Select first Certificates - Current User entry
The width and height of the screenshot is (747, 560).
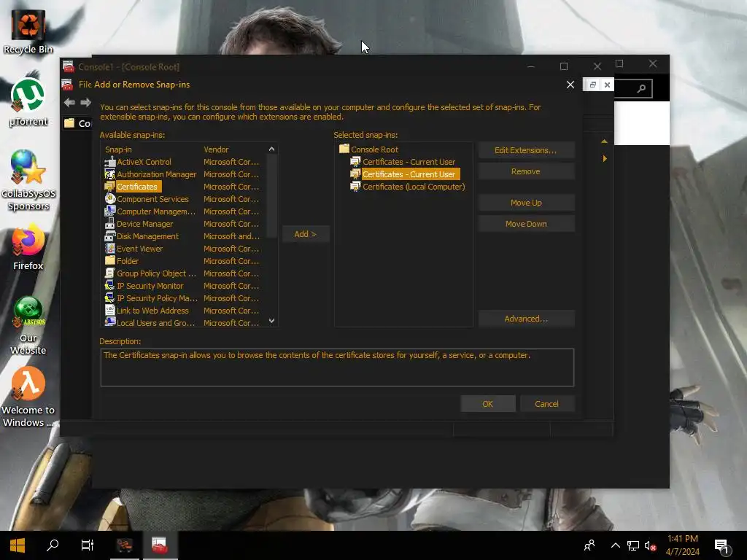click(x=409, y=162)
